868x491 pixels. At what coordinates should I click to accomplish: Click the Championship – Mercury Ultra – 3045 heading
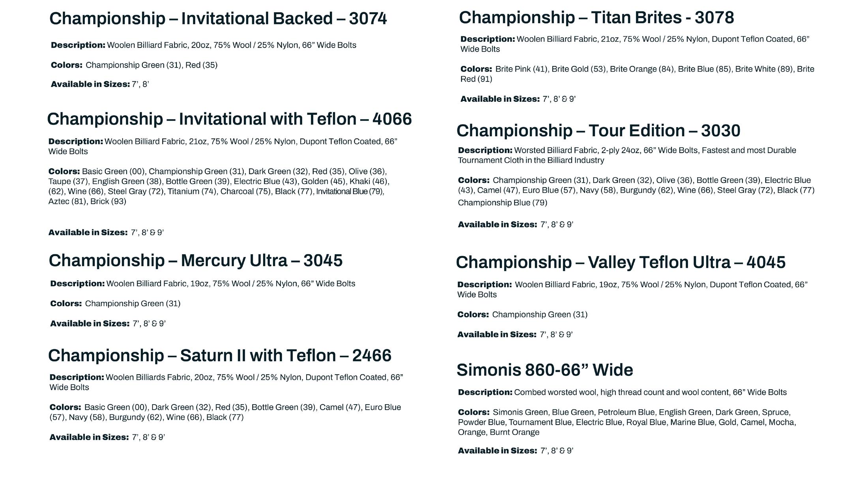(x=195, y=260)
